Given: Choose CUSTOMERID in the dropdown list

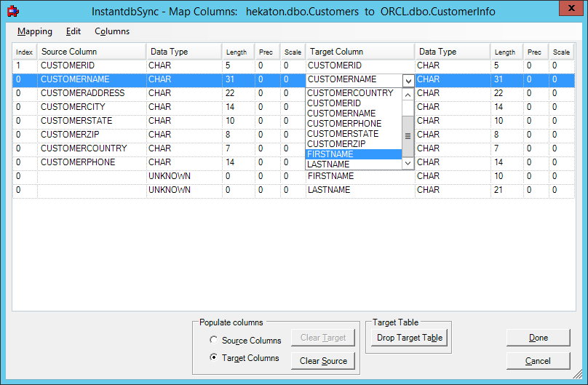Looking at the screenshot, I should (x=354, y=103).
